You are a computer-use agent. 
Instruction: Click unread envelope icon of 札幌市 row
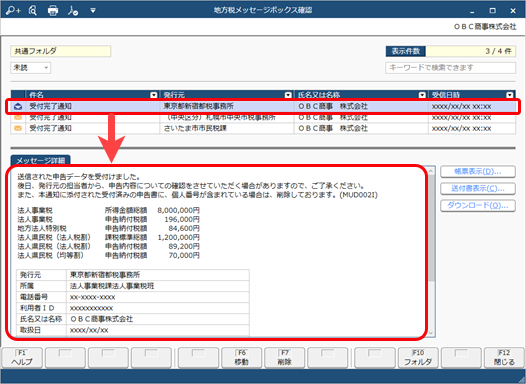[x=18, y=117]
